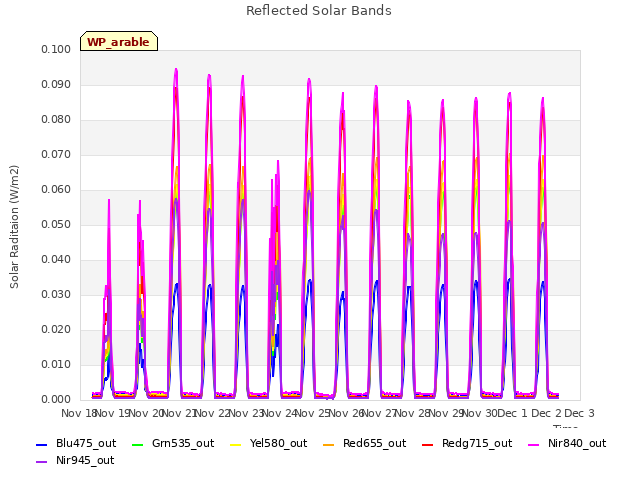Click the 0.000 y-axis tick label

tap(56, 400)
